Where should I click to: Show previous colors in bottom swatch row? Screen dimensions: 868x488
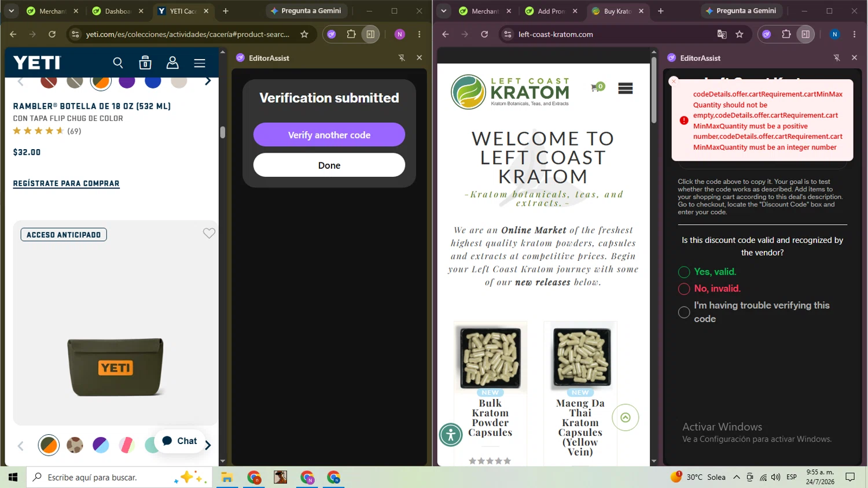coord(21,446)
